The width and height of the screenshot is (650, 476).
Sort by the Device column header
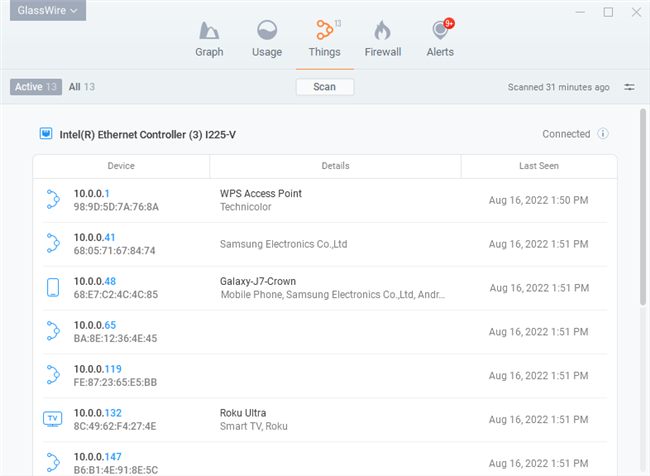tap(121, 166)
